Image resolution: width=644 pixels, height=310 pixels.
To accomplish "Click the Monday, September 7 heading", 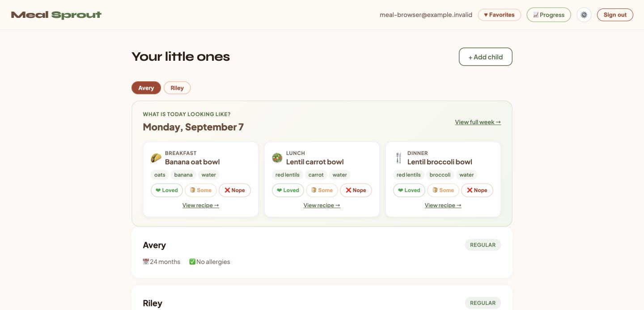I will [x=193, y=127].
